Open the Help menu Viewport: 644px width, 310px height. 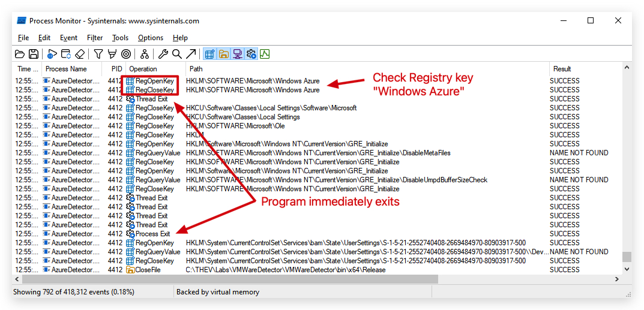point(180,38)
